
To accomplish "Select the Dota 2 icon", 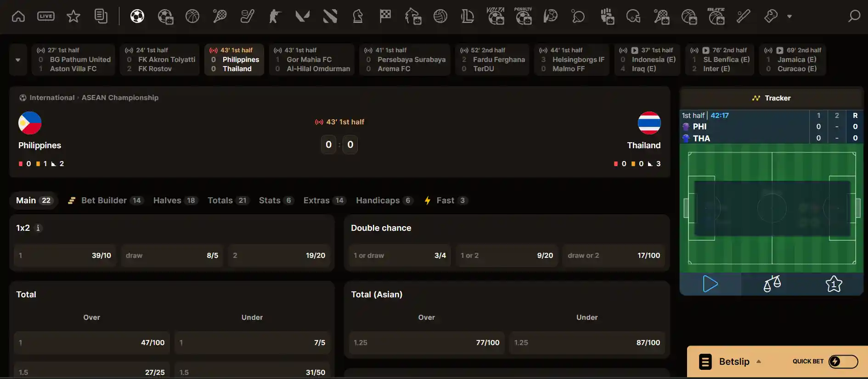I will pyautogui.click(x=330, y=17).
